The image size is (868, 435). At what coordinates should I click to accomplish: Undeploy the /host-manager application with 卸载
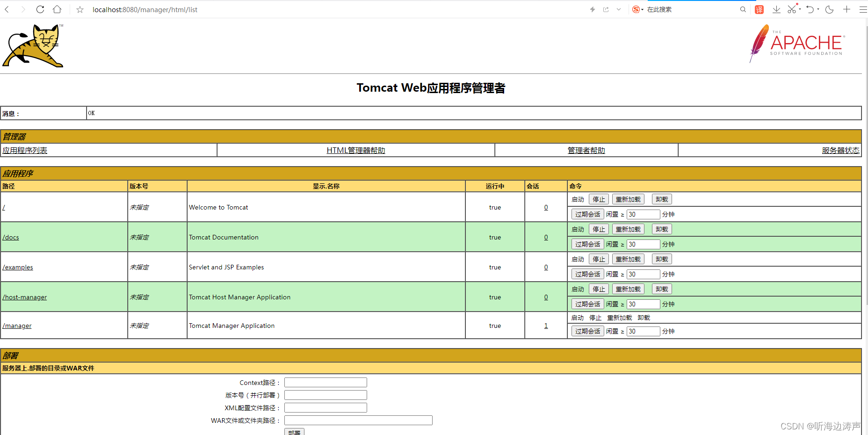click(x=662, y=289)
